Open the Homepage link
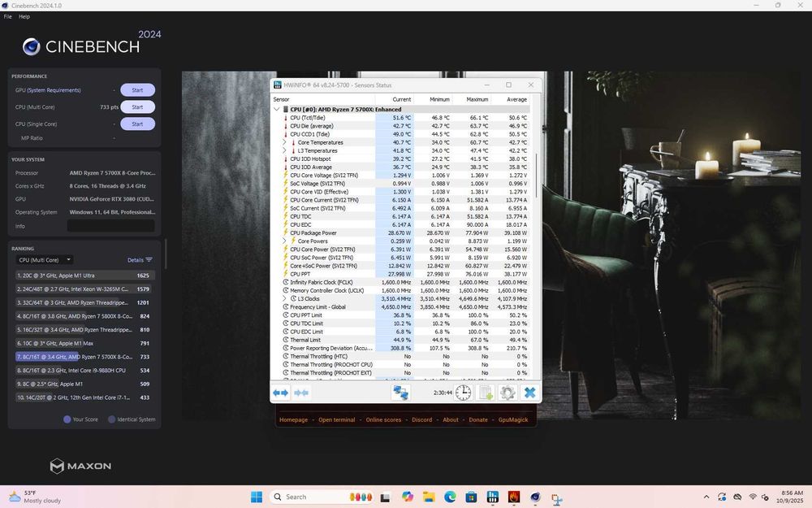The width and height of the screenshot is (812, 508). coord(293,420)
